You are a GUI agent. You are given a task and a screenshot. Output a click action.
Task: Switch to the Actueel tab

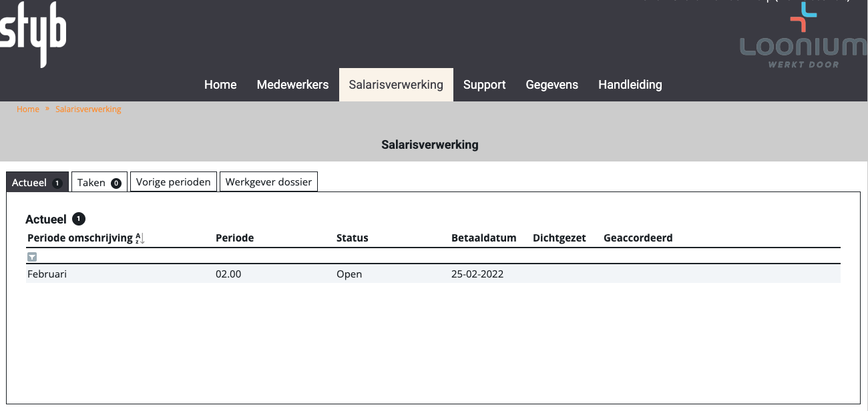37,182
